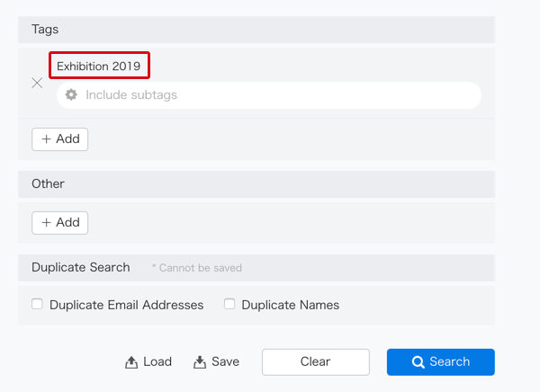Select the Exhibition 2019 tag label
Screen dimensions: 540x392
(99, 66)
